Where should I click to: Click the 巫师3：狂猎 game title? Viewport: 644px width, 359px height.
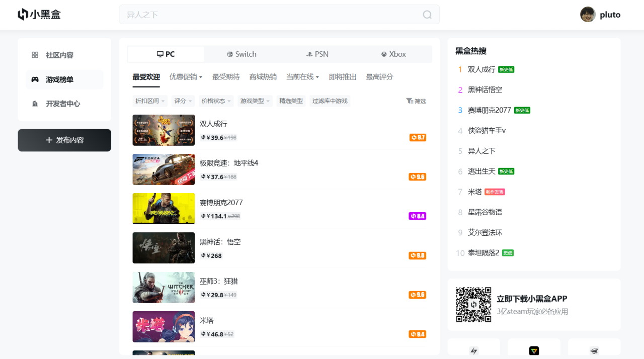coord(219,281)
